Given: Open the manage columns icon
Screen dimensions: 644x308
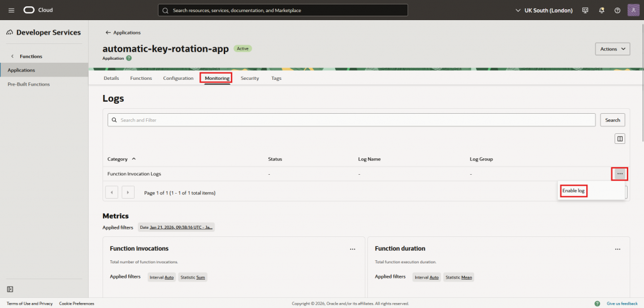Looking at the screenshot, I should [619, 139].
